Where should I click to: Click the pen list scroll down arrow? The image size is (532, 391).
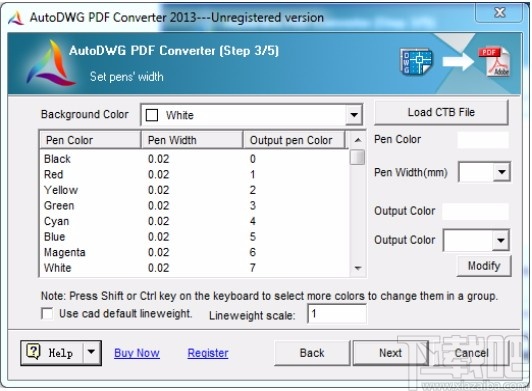(358, 268)
